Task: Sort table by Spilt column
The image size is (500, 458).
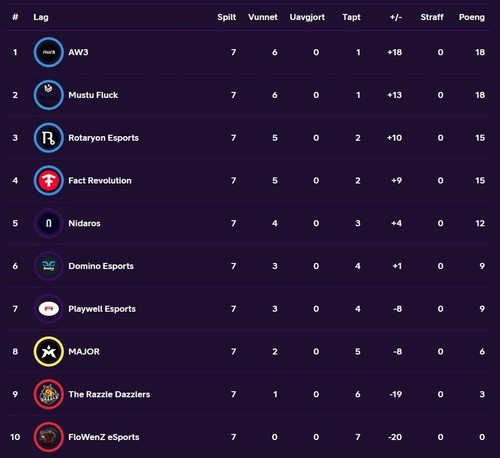Action: [227, 17]
